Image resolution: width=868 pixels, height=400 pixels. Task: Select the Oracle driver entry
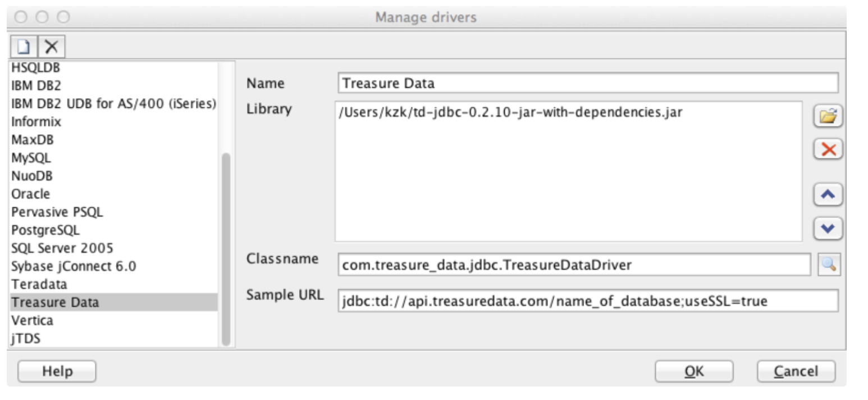coord(31,194)
